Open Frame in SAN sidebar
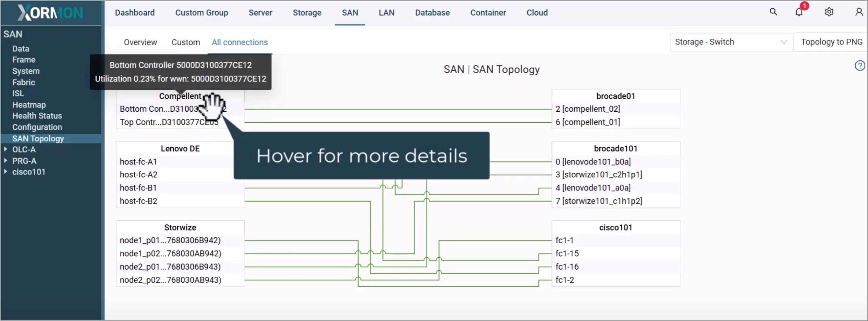This screenshot has height=321, width=868. click(x=24, y=60)
